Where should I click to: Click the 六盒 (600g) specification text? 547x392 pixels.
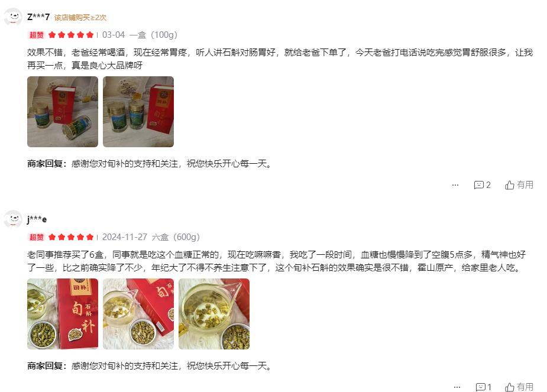pyautogui.click(x=176, y=237)
